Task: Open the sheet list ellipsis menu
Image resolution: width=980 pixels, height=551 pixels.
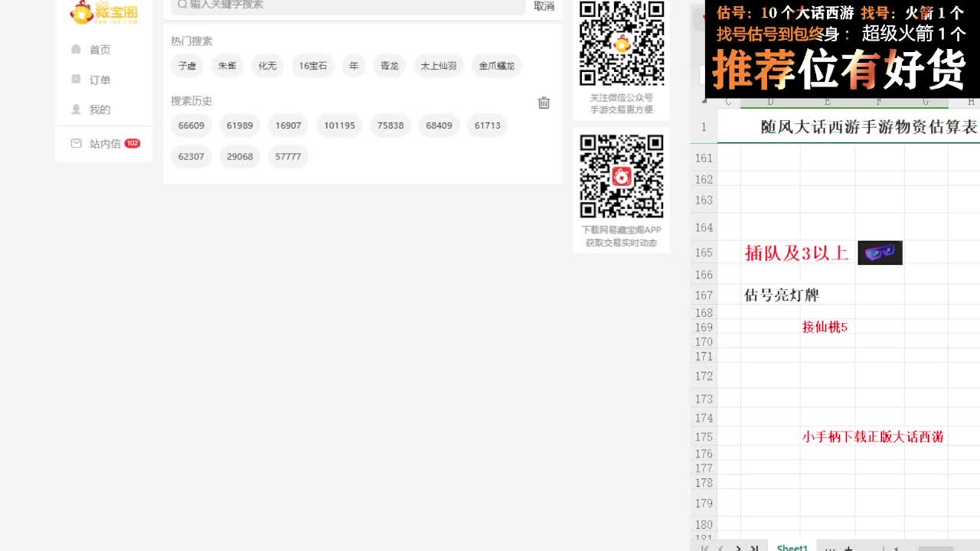Action: [830, 547]
